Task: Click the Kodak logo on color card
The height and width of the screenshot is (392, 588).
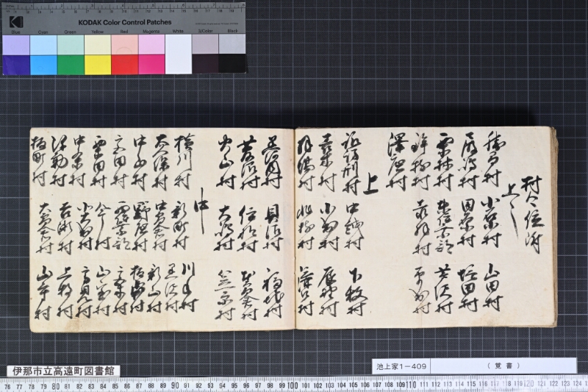Action: [x=16, y=22]
